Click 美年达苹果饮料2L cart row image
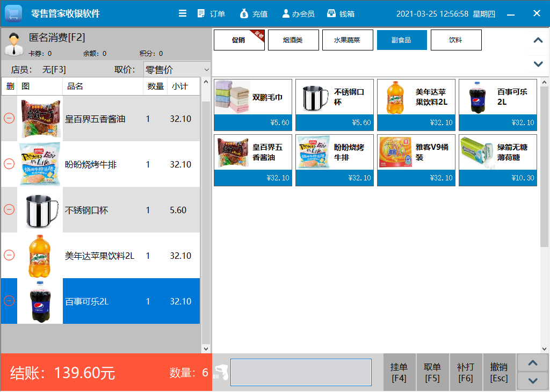 pyautogui.click(x=40, y=255)
